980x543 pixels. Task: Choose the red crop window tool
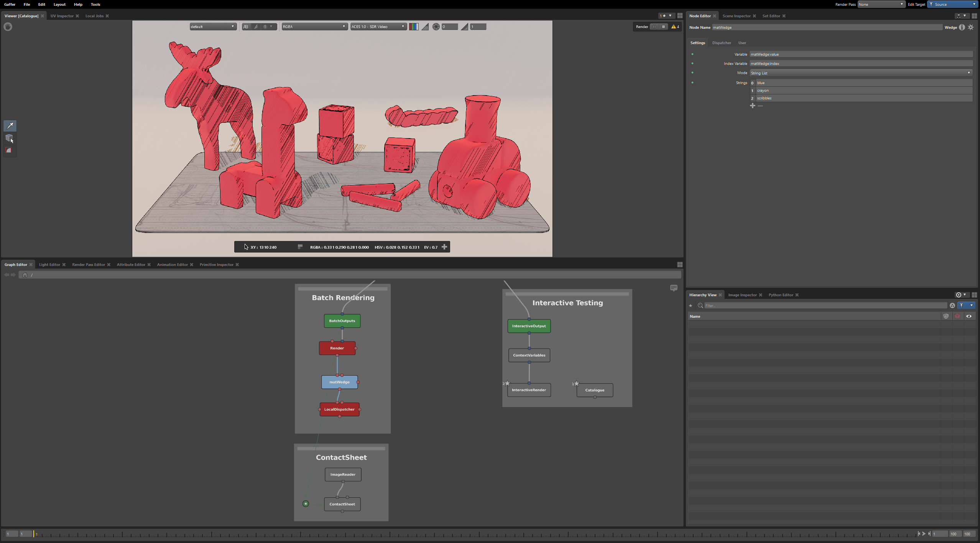coord(9,150)
